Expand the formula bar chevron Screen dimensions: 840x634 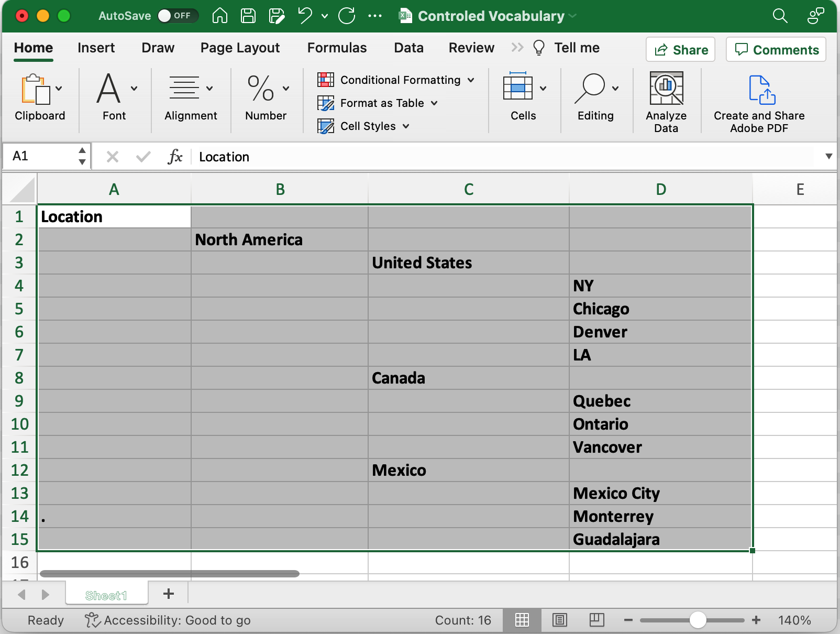[x=829, y=156]
